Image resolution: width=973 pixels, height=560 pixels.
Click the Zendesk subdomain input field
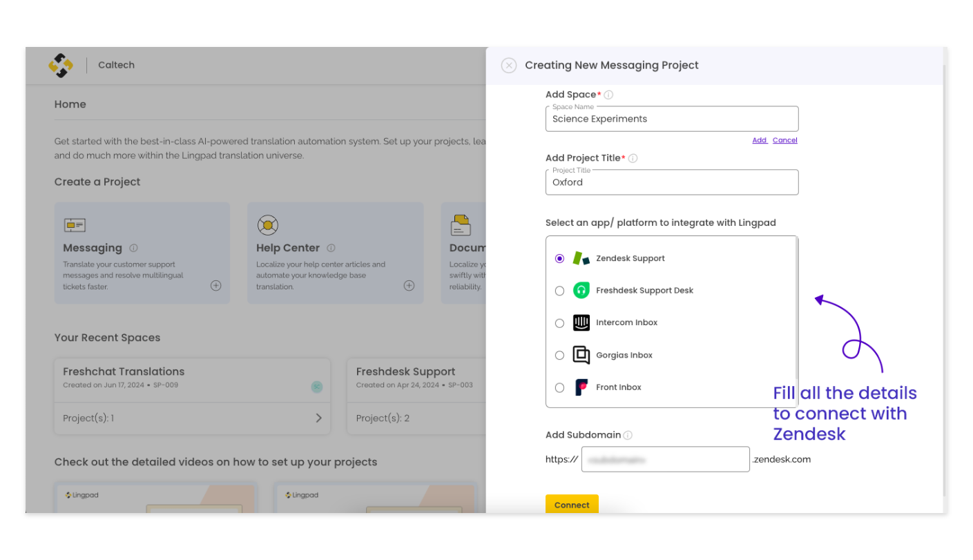[x=666, y=459]
